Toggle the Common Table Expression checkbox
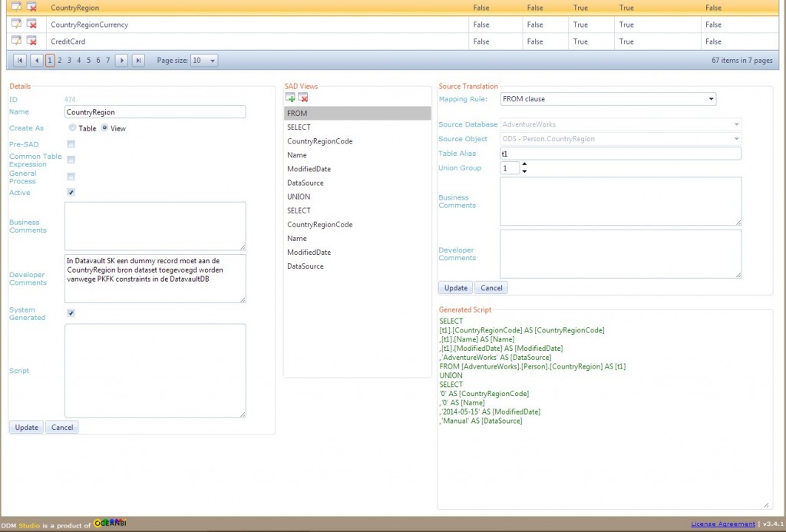 click(x=71, y=160)
